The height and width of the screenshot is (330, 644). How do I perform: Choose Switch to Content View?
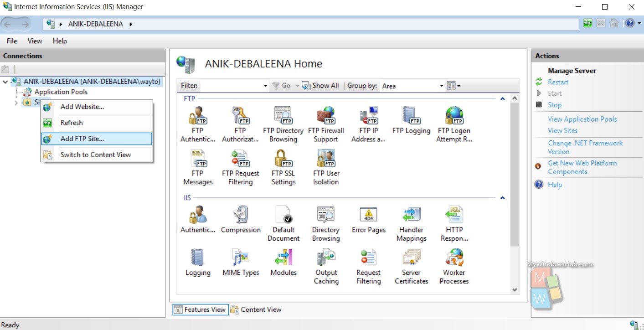97,155
